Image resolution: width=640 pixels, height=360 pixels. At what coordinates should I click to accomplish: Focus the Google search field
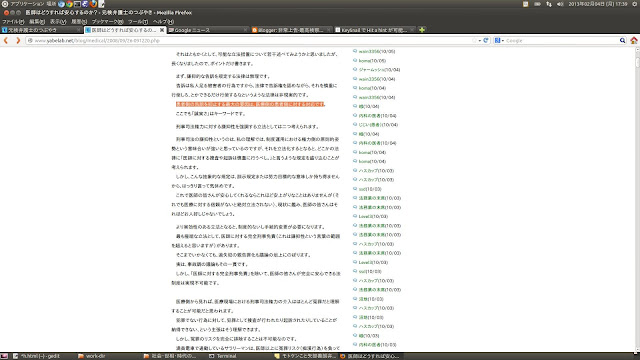pos(561,41)
